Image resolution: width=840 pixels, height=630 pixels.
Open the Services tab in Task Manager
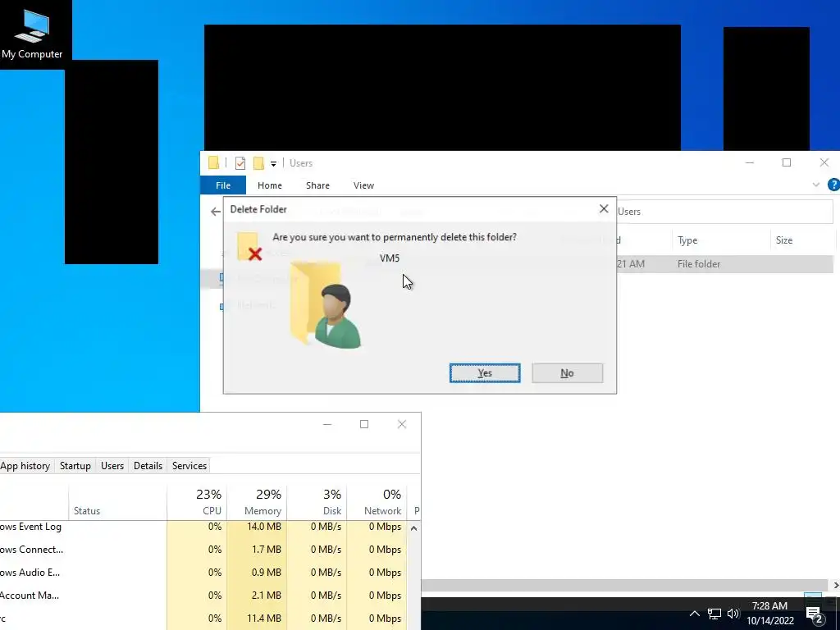tap(189, 466)
